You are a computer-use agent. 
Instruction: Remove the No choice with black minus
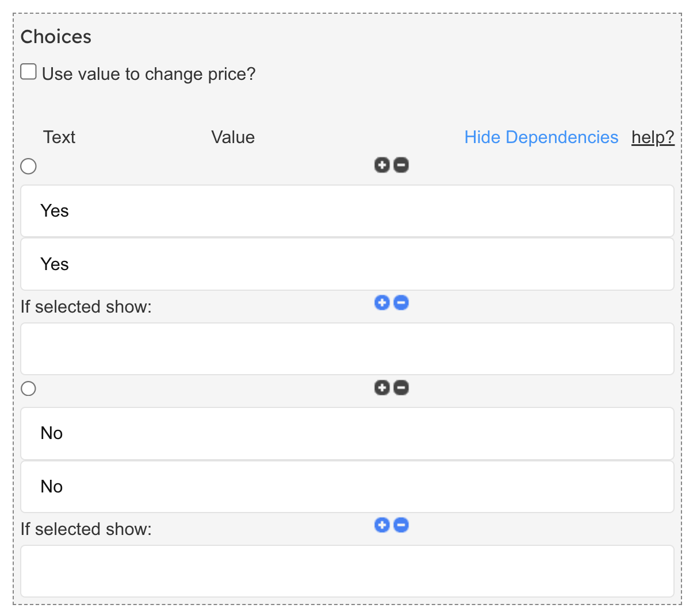tap(401, 388)
